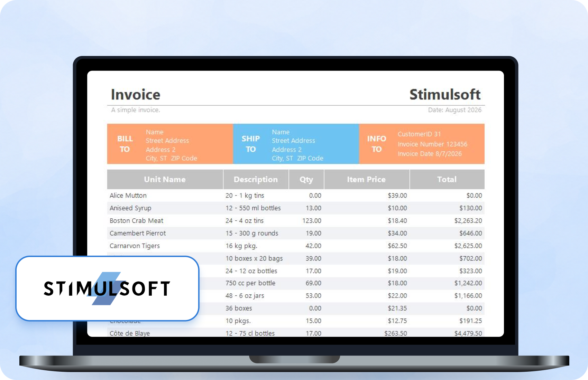Image resolution: width=588 pixels, height=380 pixels.
Task: Click the "15 - 300 g rounds" description
Action: [252, 233]
